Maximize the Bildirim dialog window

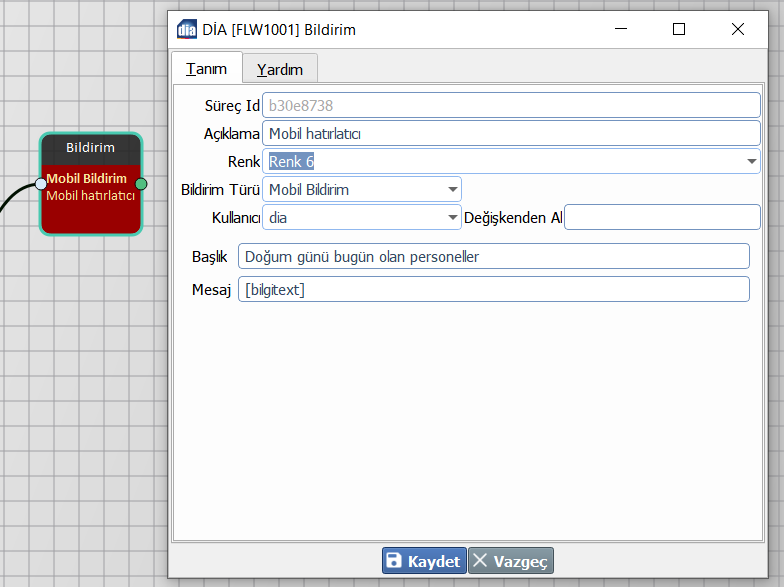[679, 29]
